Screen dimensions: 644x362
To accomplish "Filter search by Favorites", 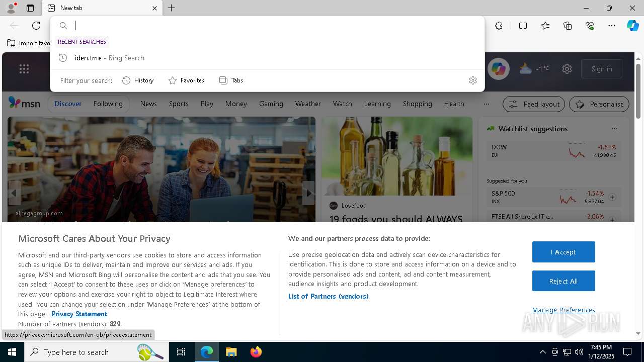I will click(186, 80).
